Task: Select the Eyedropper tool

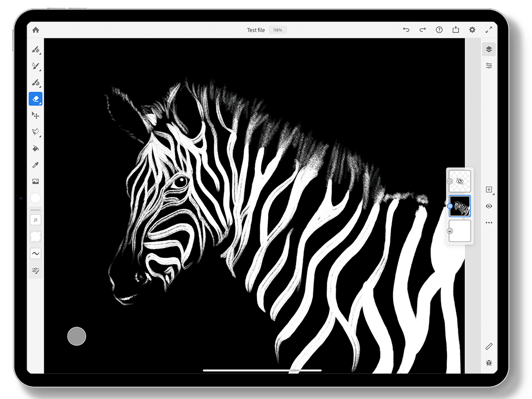Action: (x=36, y=165)
